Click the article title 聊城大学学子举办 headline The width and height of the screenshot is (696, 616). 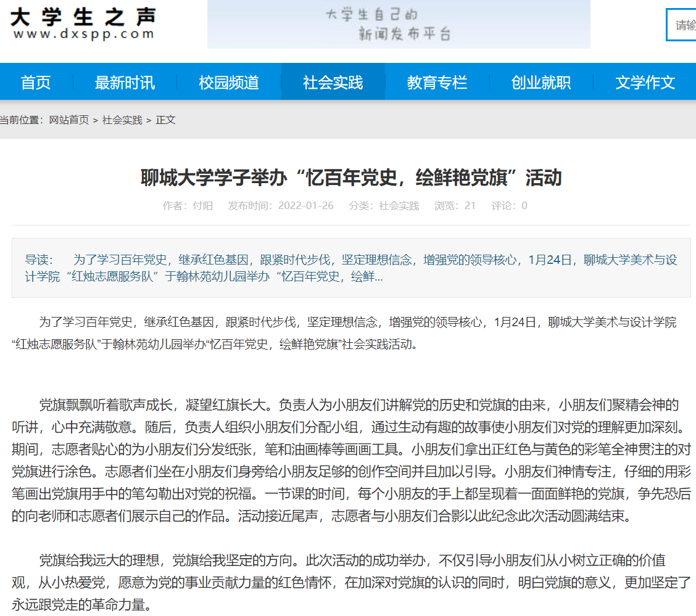pos(351,178)
